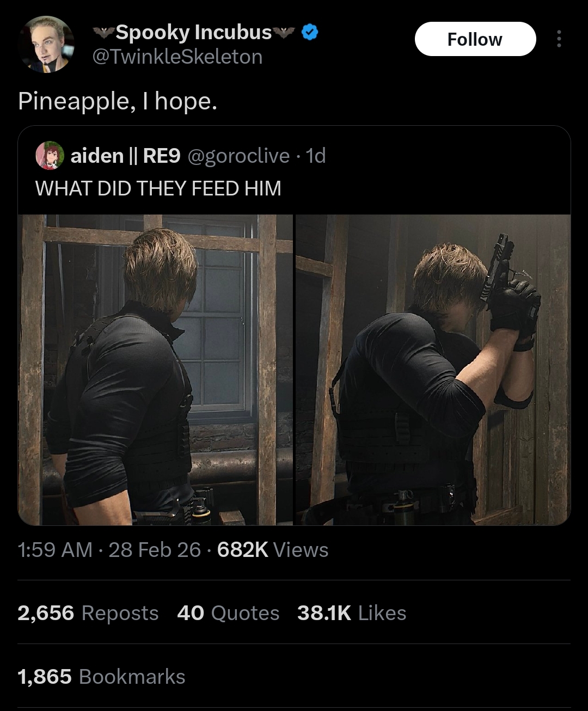Open the right image with the pistol

(x=433, y=370)
